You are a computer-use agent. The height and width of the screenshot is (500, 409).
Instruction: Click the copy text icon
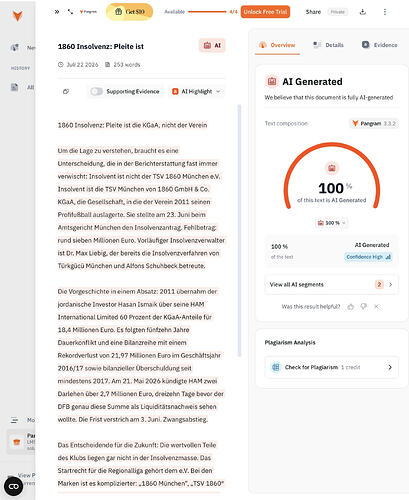[x=66, y=91]
